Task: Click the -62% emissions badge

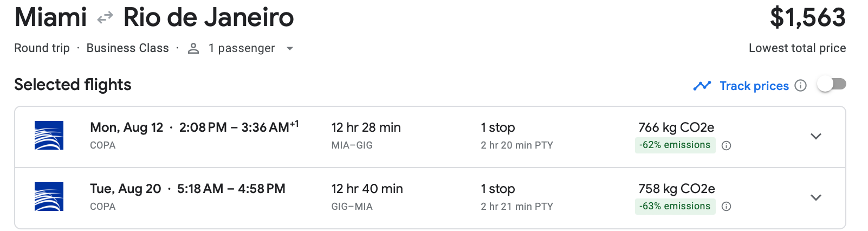Action: 675,145
